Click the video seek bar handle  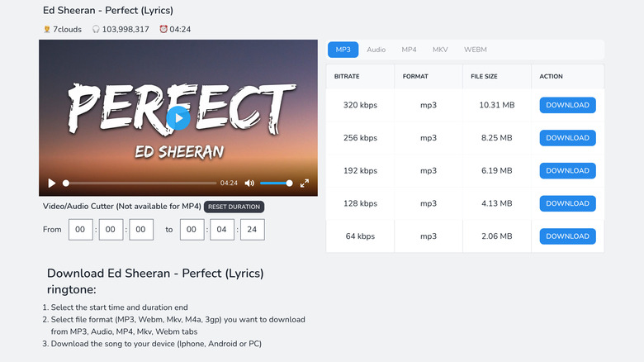pos(66,183)
